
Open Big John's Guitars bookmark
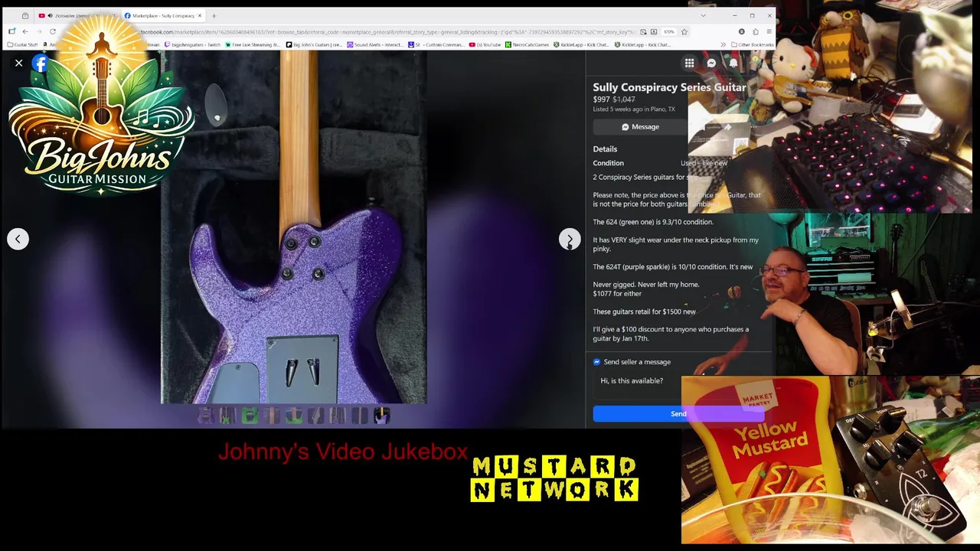(x=315, y=44)
